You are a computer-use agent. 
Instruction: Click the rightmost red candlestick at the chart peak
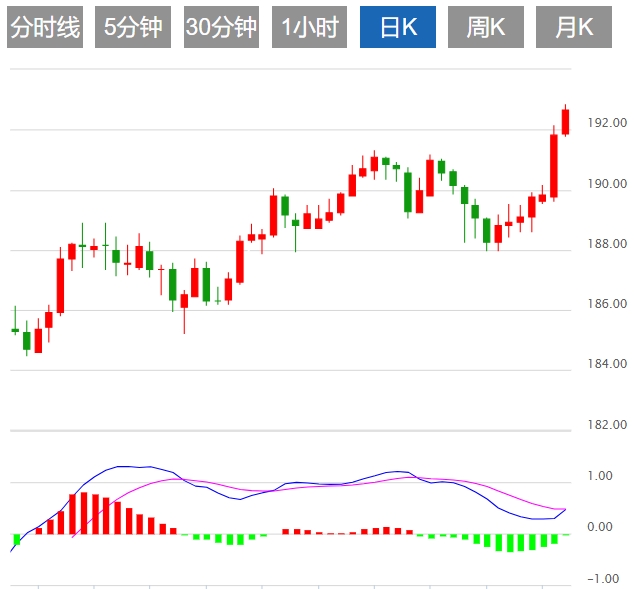click(565, 121)
